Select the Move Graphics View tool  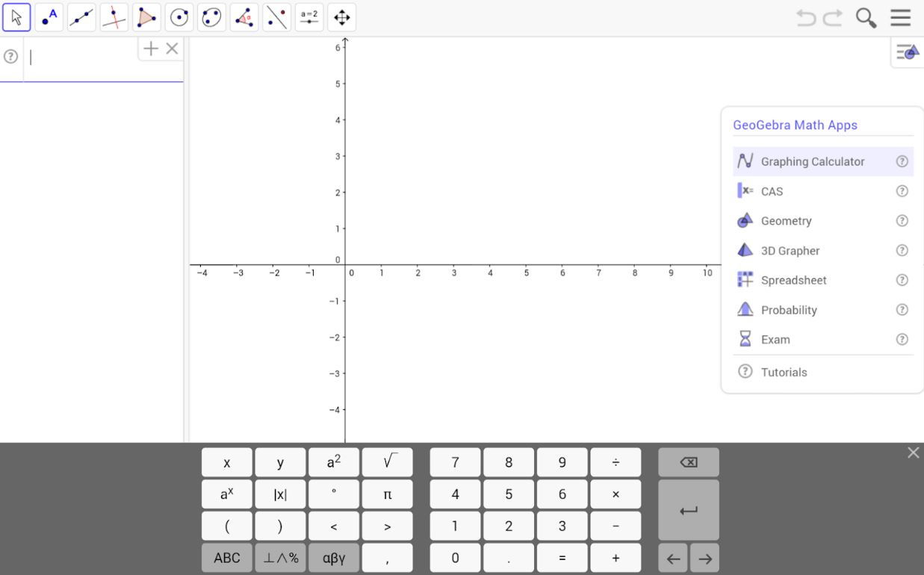tap(341, 17)
